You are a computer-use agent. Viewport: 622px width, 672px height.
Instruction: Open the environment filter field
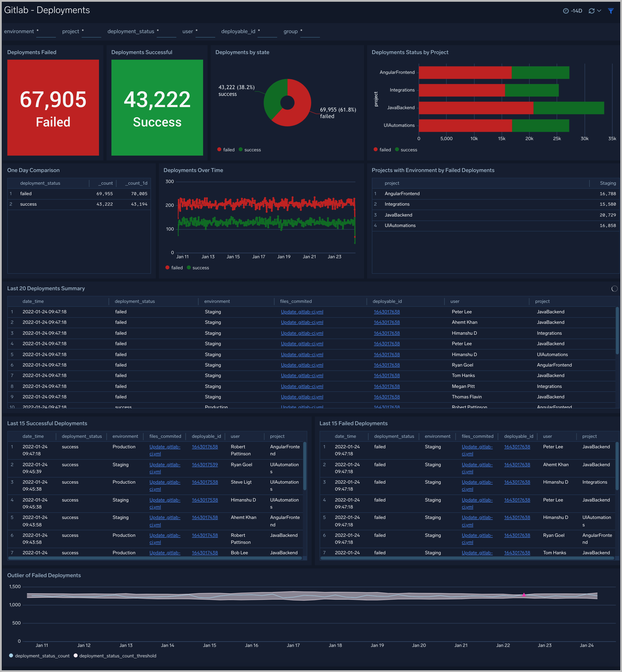coord(46,32)
